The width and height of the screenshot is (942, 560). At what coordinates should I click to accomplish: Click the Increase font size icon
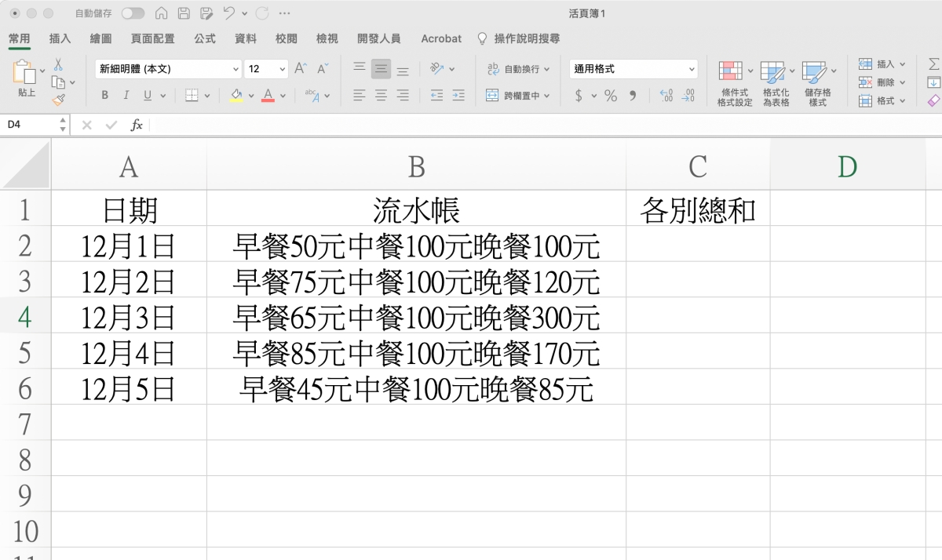pyautogui.click(x=301, y=69)
